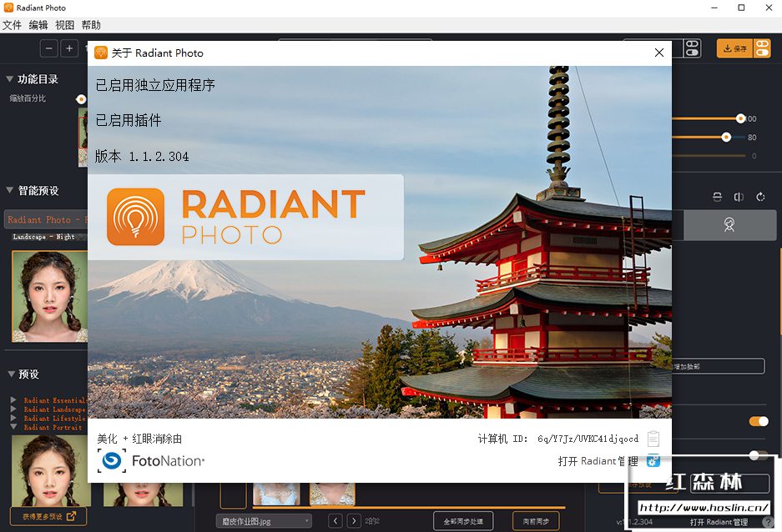Viewport: 782px width, 532px height.
Task: Click the computer ID string text
Action: tap(588, 439)
